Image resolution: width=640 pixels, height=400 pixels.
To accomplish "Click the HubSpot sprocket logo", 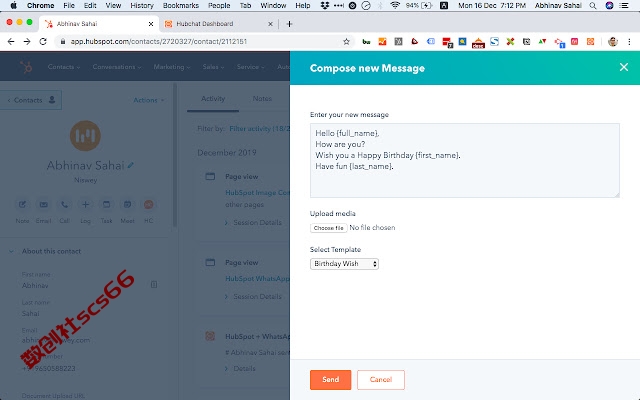I will point(26,67).
